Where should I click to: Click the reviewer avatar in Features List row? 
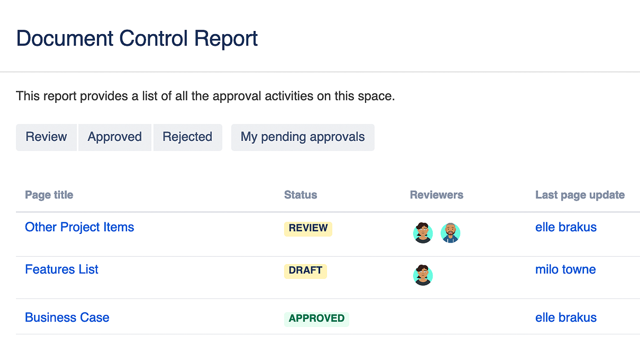[423, 275]
